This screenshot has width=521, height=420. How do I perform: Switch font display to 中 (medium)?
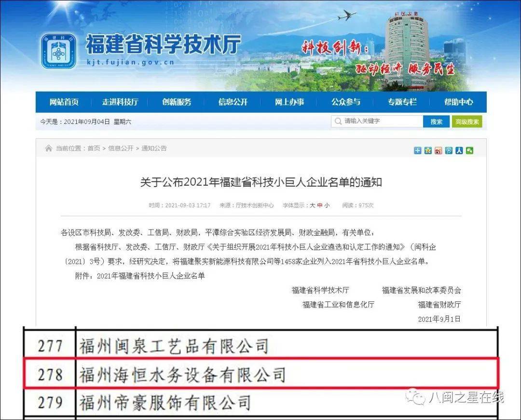coord(320,205)
